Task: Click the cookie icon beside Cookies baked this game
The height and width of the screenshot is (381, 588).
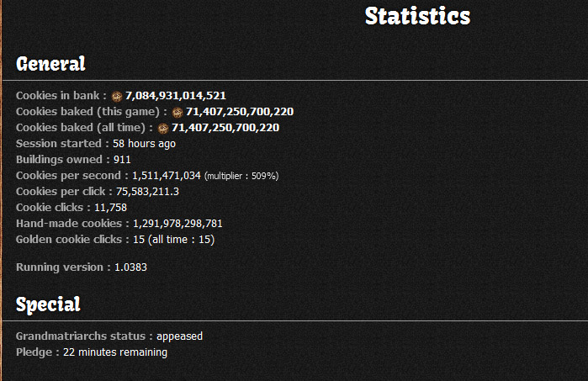Action: pyautogui.click(x=177, y=113)
